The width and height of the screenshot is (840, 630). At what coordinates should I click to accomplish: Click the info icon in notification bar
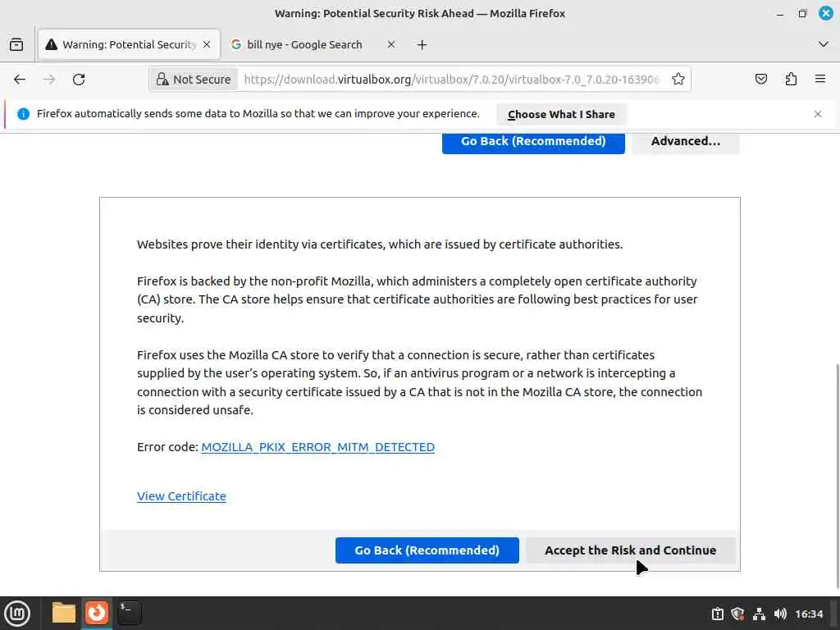(x=23, y=114)
